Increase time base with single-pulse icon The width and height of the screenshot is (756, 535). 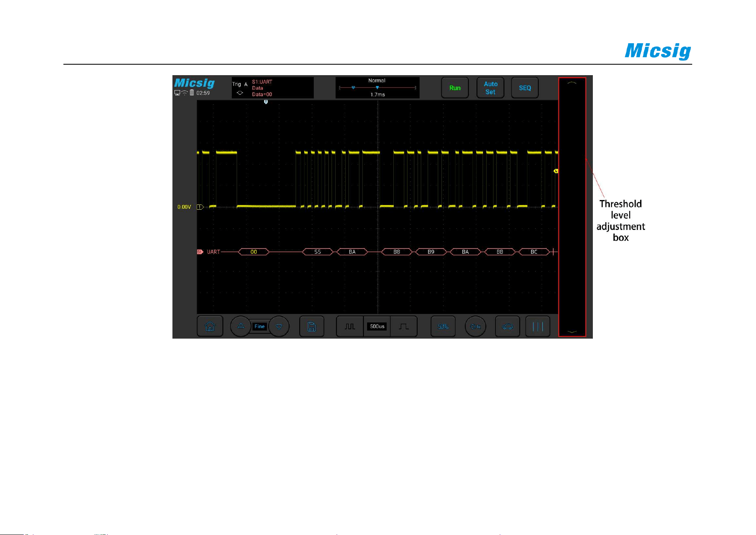click(404, 326)
